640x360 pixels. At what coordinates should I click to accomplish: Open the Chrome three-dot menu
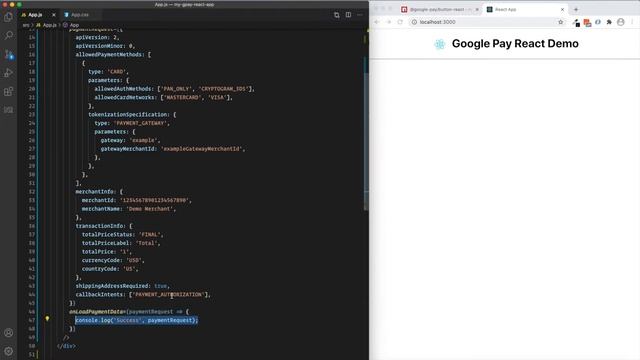tap(632, 22)
